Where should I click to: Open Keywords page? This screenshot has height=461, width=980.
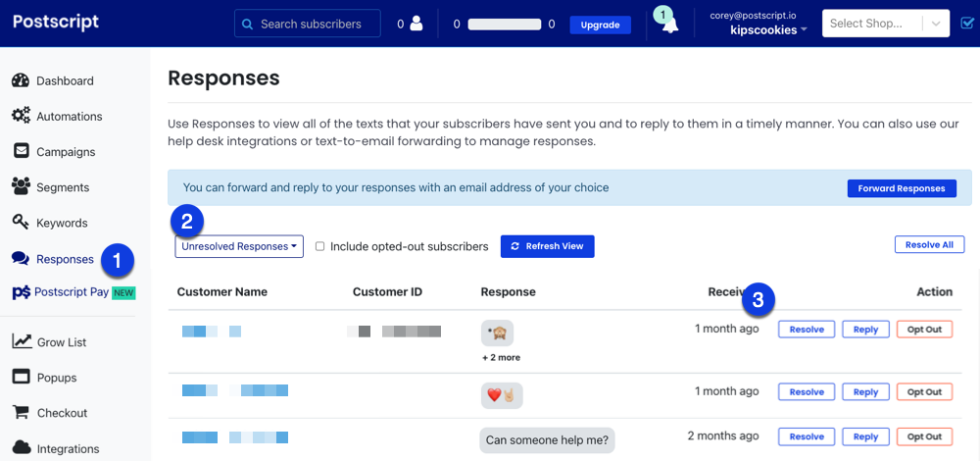(62, 224)
